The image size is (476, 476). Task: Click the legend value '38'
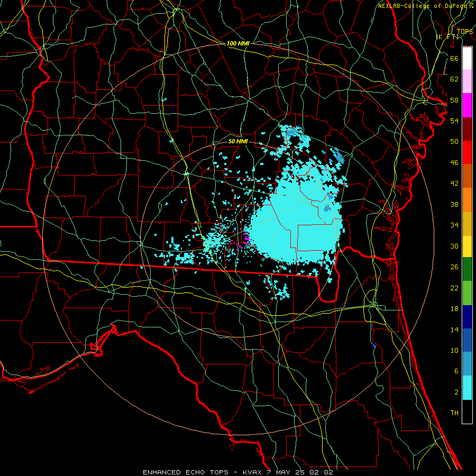click(x=454, y=204)
